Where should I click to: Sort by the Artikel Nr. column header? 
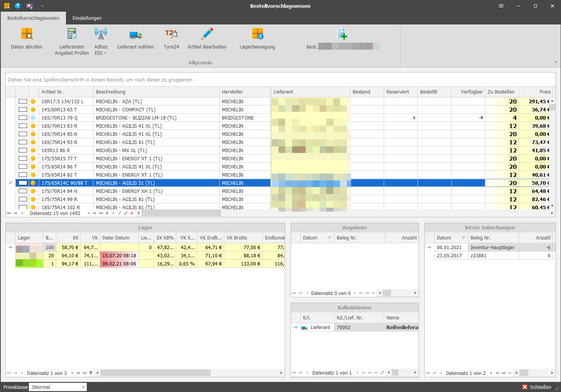pos(66,92)
